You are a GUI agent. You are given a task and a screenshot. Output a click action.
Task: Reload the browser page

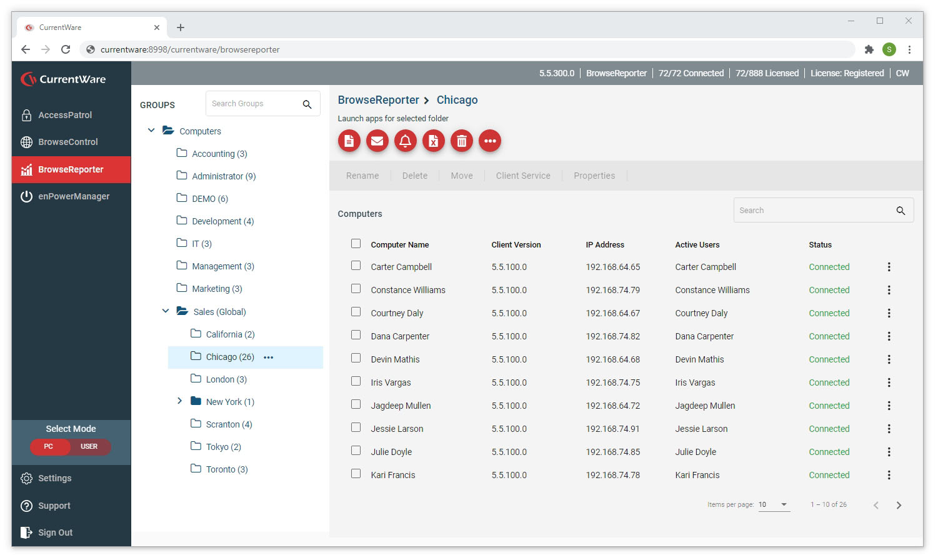pyautogui.click(x=66, y=49)
